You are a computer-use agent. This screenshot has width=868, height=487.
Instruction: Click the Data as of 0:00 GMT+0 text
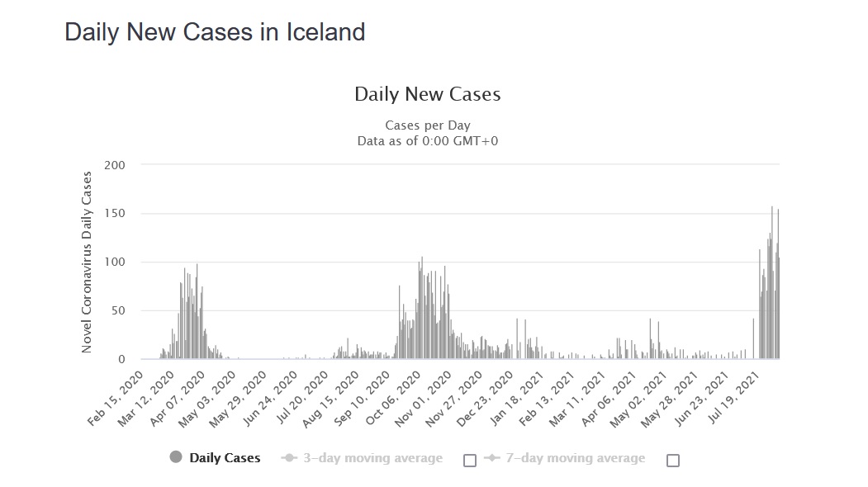tap(427, 141)
